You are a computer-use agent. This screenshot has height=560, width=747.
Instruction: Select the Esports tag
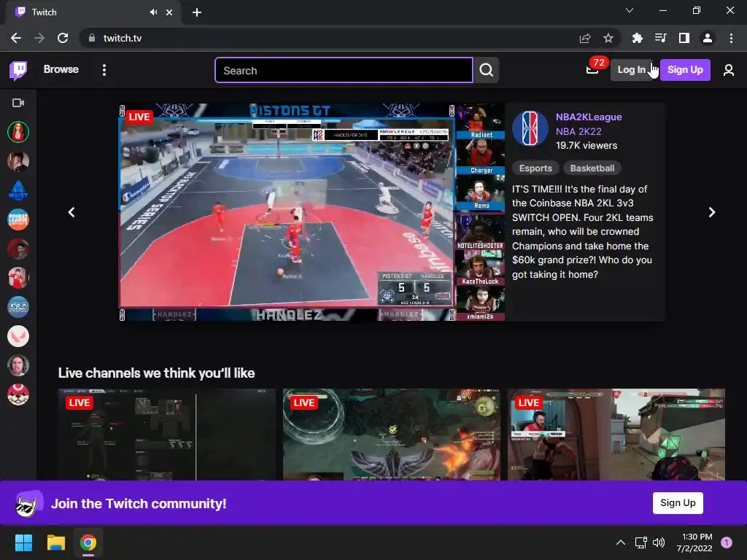[535, 168]
